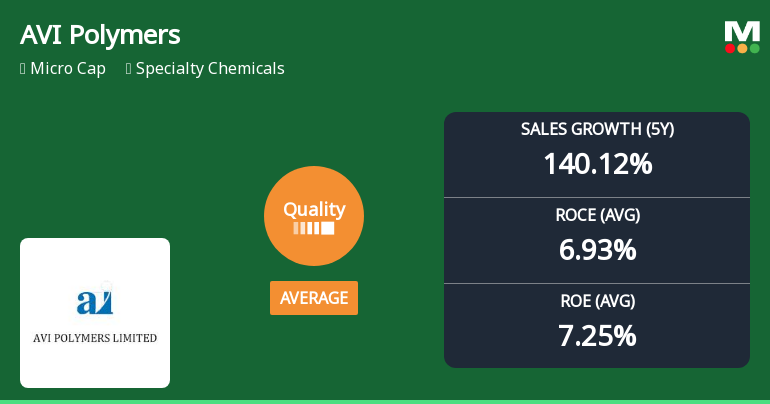Click the 6.93% ROCE value
Viewport: 770px width, 404px height.
tap(597, 250)
